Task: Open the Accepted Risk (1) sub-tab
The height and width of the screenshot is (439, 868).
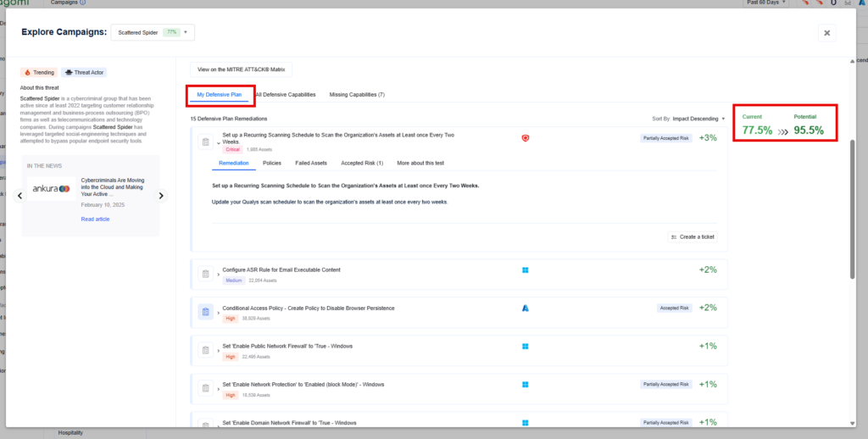Action: point(362,164)
